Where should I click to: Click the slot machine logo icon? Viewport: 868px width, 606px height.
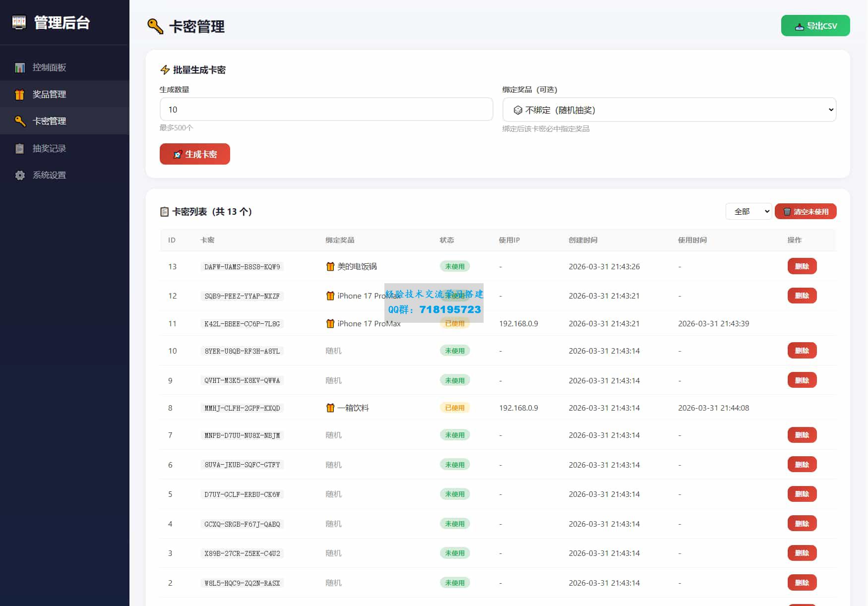click(x=19, y=22)
